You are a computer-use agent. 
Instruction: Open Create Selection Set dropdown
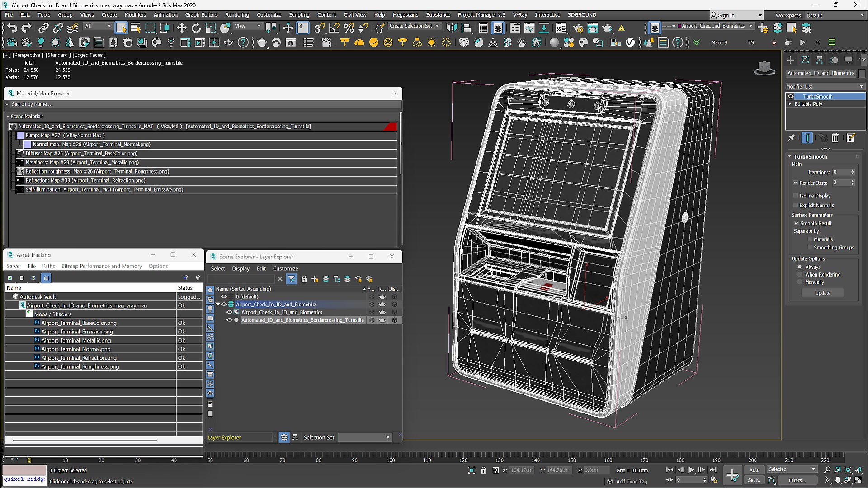[414, 26]
